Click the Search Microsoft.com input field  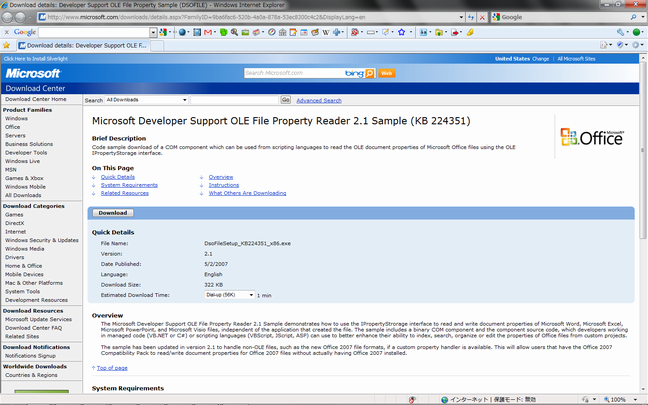pos(293,73)
